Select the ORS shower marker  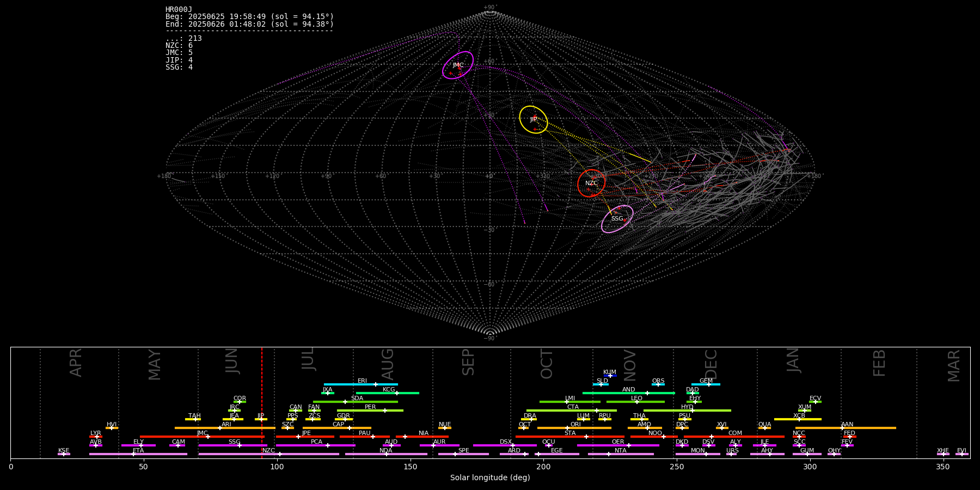point(658,384)
